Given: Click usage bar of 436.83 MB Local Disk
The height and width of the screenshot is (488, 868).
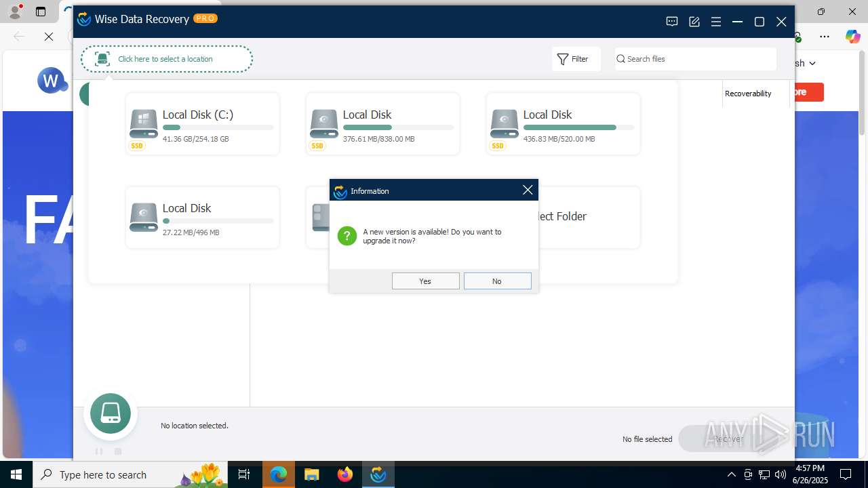Looking at the screenshot, I should coord(579,127).
